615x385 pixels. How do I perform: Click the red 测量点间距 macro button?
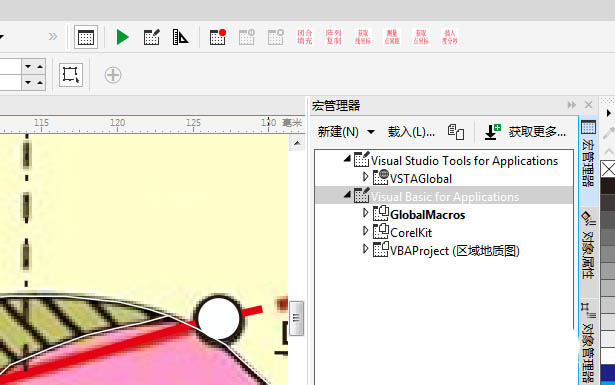pos(392,37)
